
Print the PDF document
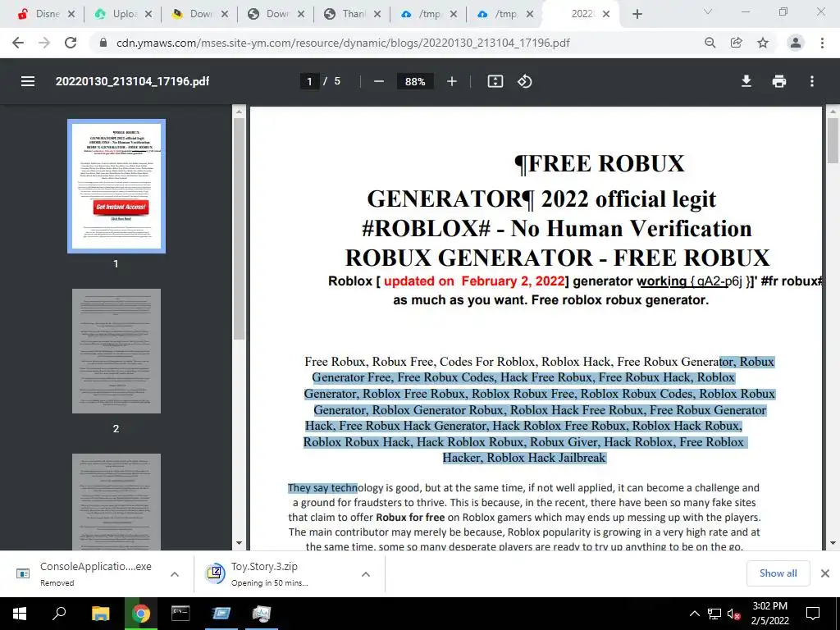pos(779,81)
